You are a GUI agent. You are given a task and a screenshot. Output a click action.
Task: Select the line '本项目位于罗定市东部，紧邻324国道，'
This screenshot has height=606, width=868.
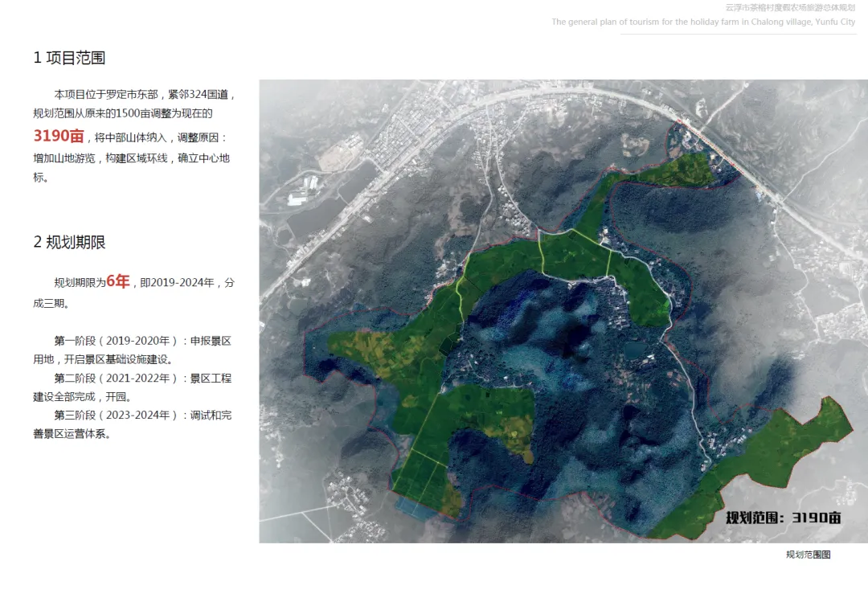tap(145, 95)
